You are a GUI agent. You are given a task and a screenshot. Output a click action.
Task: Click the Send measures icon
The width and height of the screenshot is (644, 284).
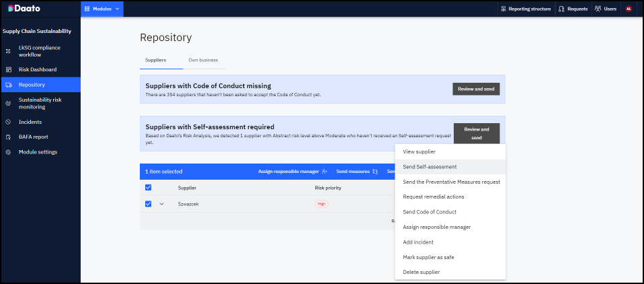[x=375, y=172]
